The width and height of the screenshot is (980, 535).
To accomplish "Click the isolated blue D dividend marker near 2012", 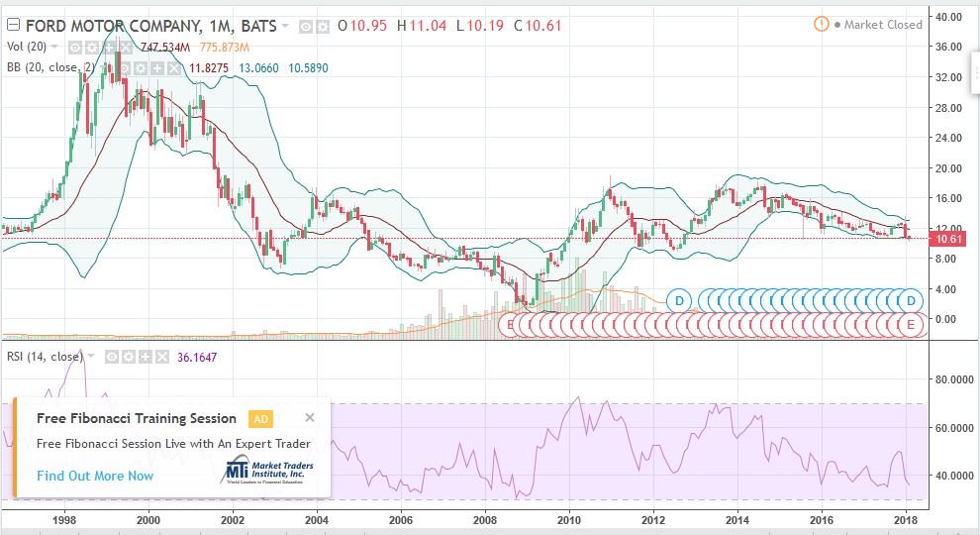I will (679, 301).
